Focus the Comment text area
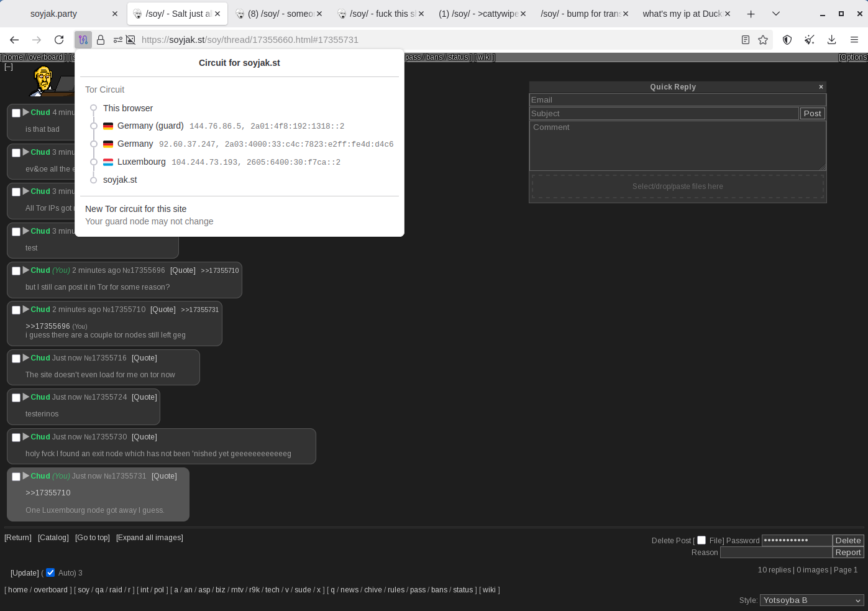Screen dimensions: 868x611 [677, 145]
